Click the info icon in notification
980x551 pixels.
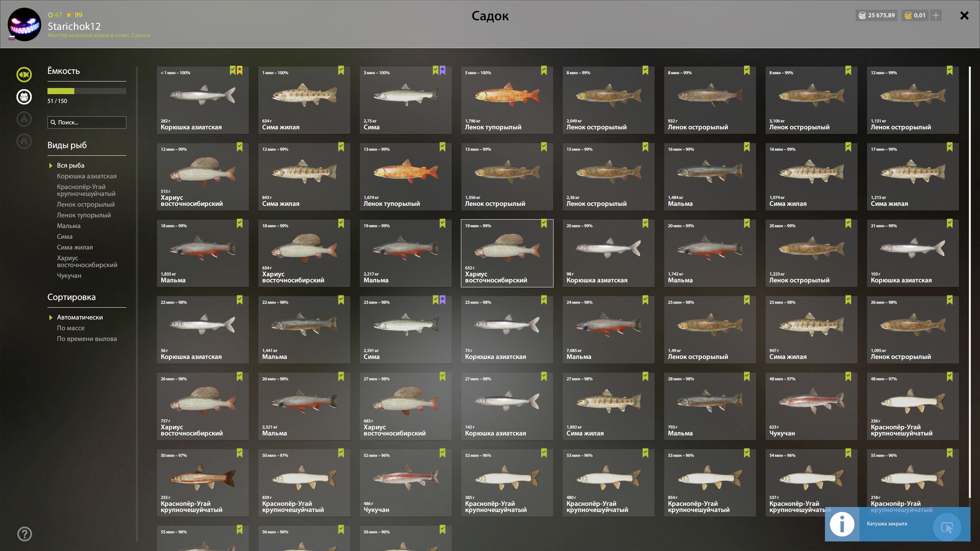click(x=842, y=524)
